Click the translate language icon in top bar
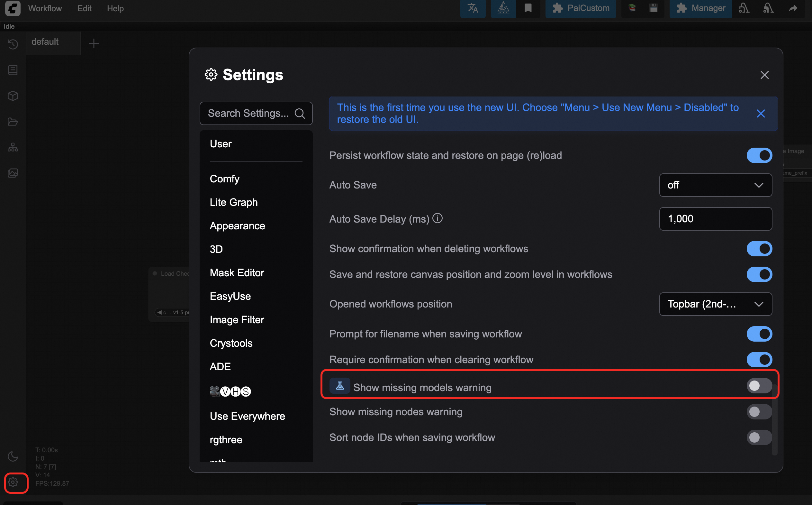Viewport: 812px width, 505px height. (x=473, y=8)
